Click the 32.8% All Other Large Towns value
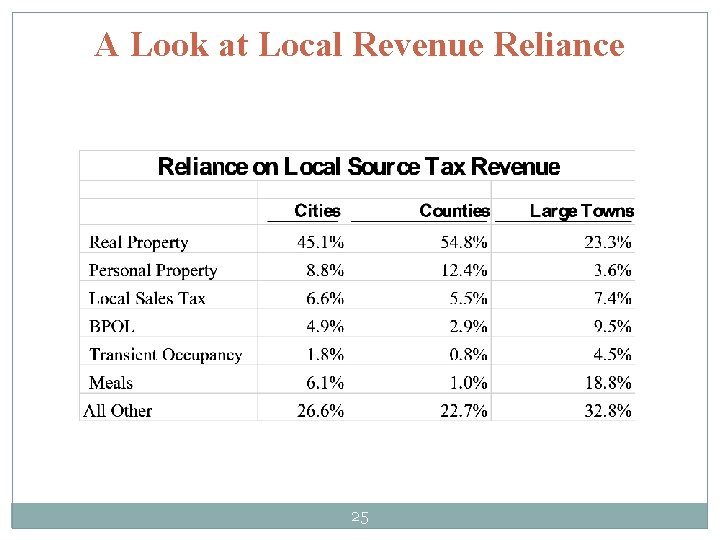 608,411
